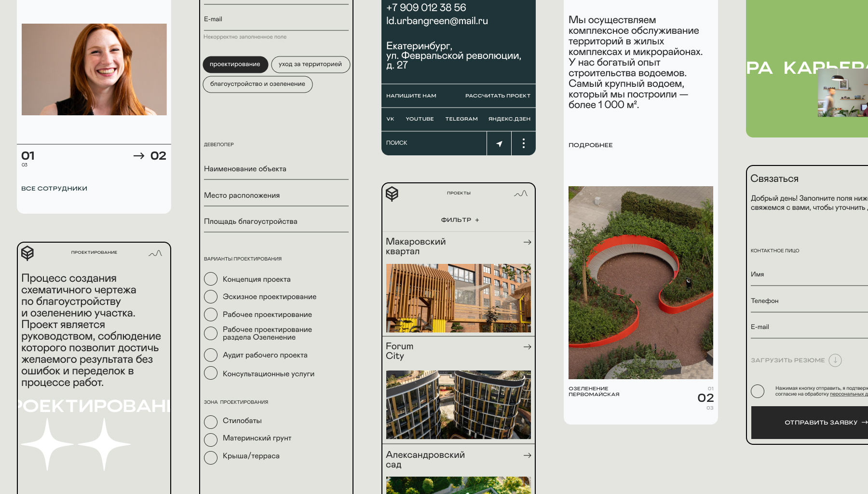
Task: Open the wave menu icon in Проекты header
Action: (520, 193)
